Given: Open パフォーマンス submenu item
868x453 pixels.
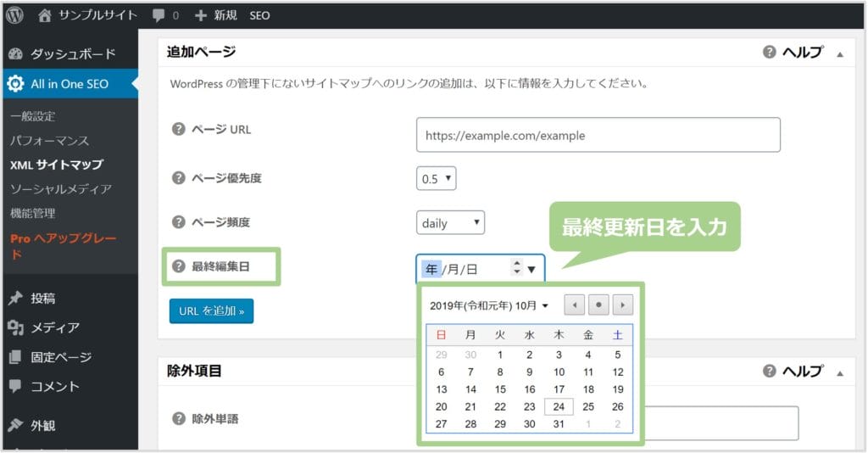Looking at the screenshot, I should point(49,141).
